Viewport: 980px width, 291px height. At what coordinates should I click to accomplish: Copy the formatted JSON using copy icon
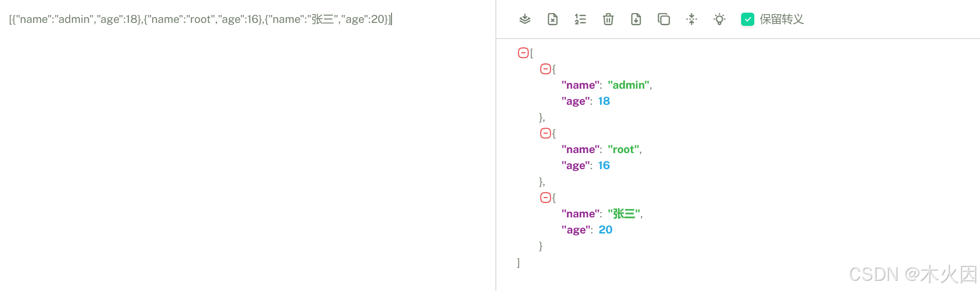point(664,19)
